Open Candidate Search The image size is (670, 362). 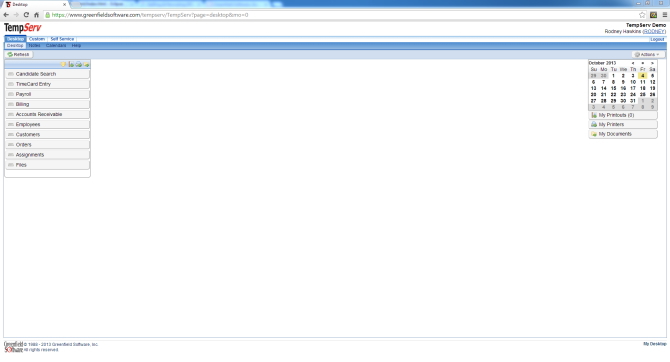click(x=47, y=74)
